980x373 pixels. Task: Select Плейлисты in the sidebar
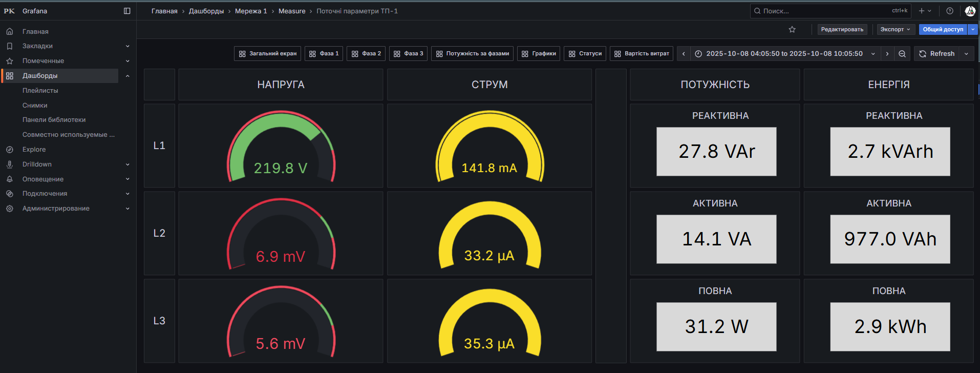40,91
